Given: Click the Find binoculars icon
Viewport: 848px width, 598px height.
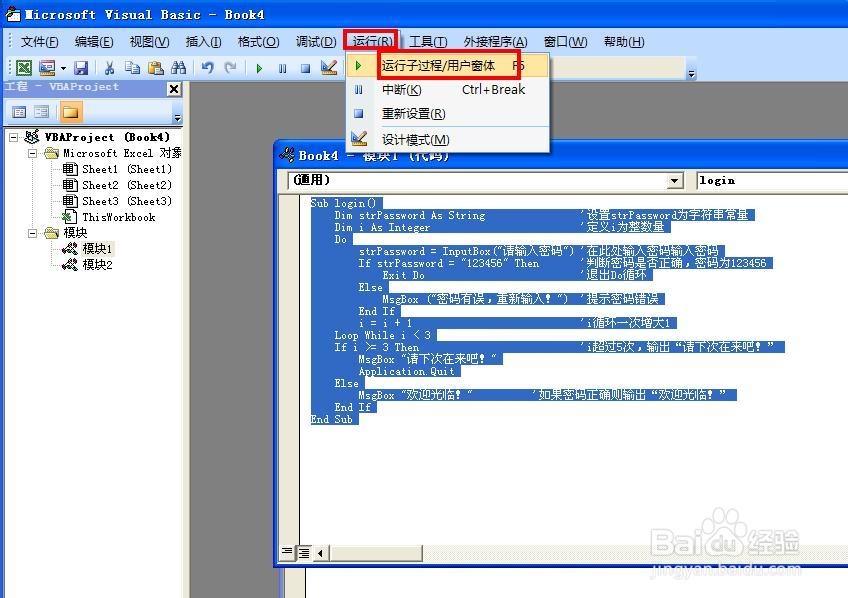Looking at the screenshot, I should coord(178,68).
